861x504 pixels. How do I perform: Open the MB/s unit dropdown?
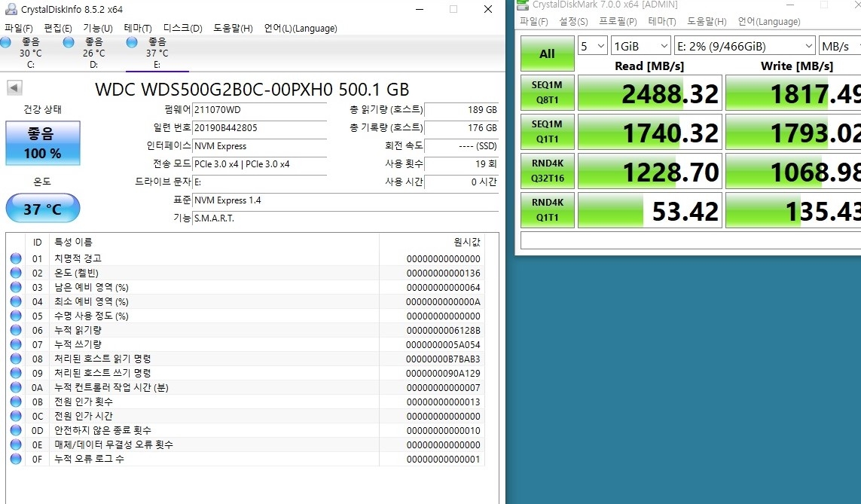pyautogui.click(x=840, y=46)
